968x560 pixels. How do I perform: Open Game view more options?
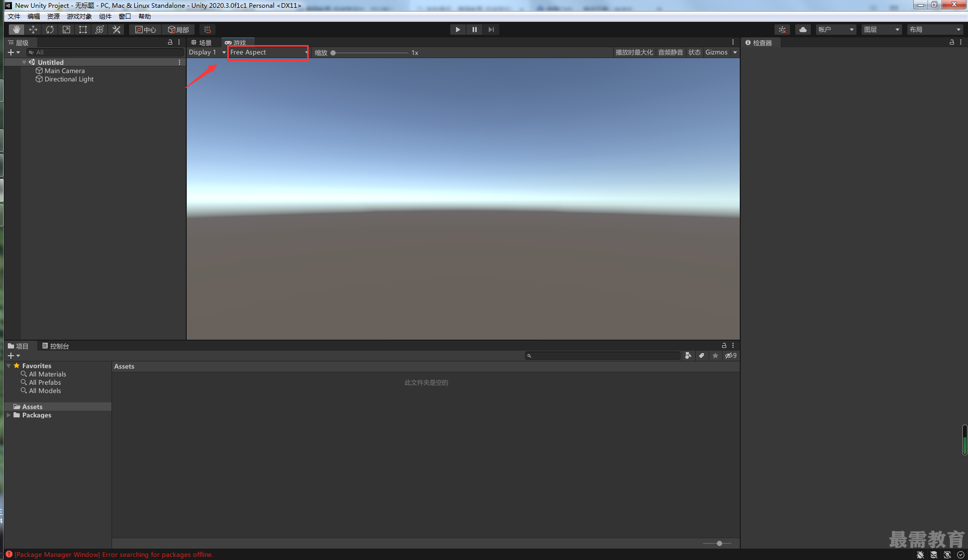(733, 42)
